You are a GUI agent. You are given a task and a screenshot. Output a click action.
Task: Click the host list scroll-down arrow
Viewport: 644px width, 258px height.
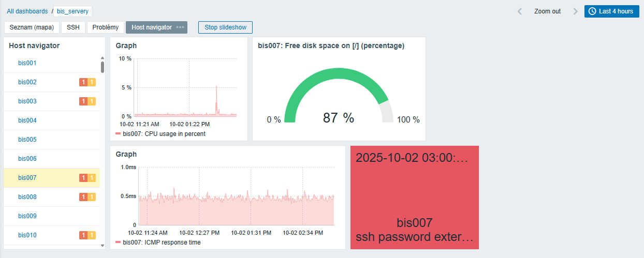coord(103,246)
